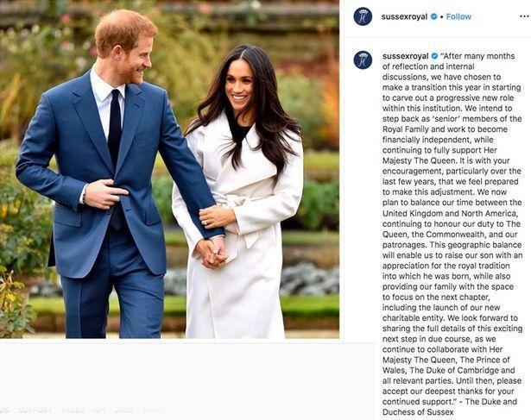
Task: Open the JOBS footer link
Action: tap(123, 410)
